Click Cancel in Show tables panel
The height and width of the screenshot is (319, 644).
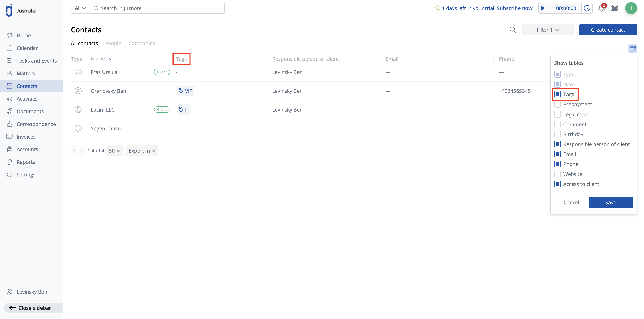571,202
